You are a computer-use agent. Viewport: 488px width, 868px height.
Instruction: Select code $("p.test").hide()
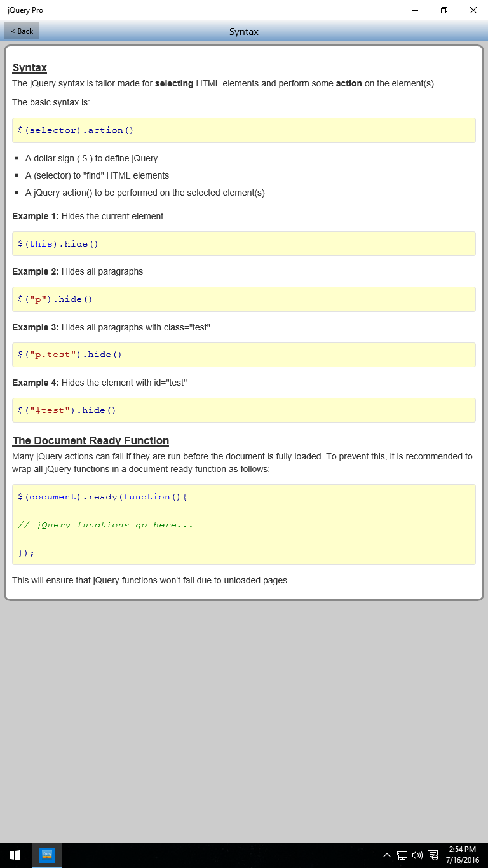(70, 355)
